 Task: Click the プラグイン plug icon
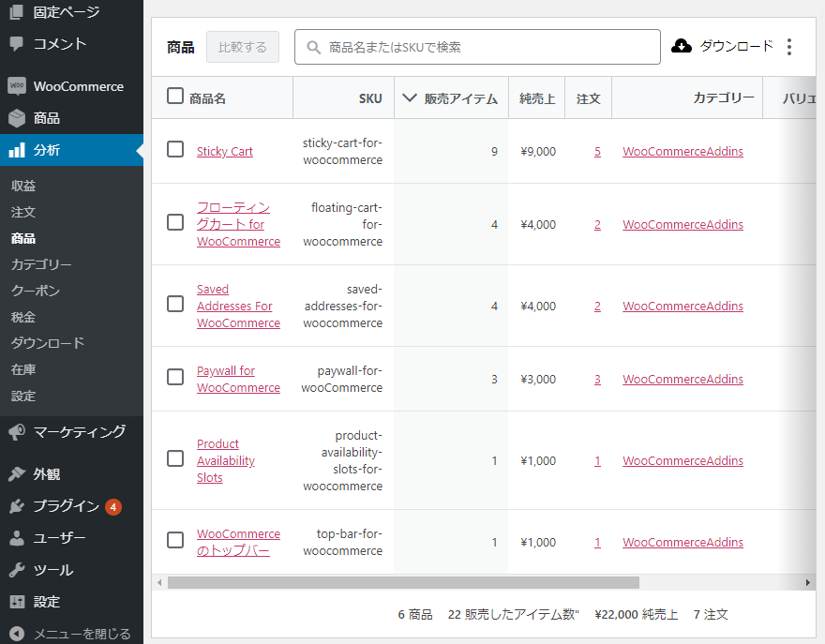click(x=17, y=506)
